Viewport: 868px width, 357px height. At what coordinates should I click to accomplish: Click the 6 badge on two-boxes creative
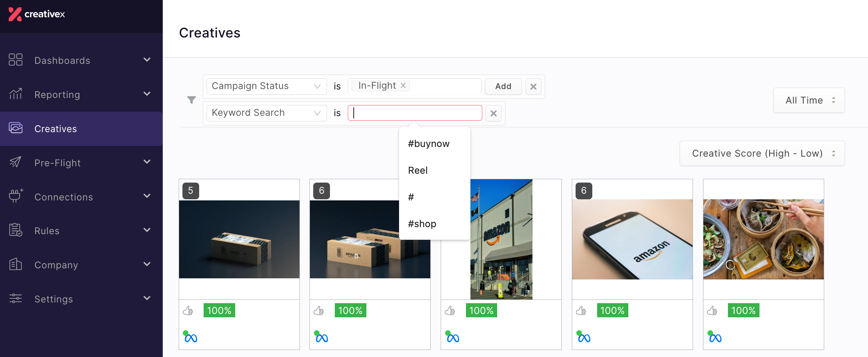click(x=321, y=191)
